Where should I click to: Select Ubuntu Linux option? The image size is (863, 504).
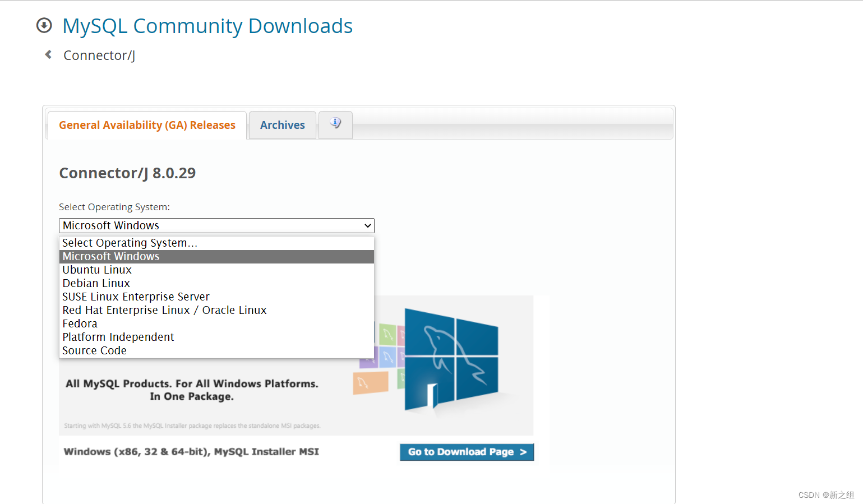tap(216, 270)
